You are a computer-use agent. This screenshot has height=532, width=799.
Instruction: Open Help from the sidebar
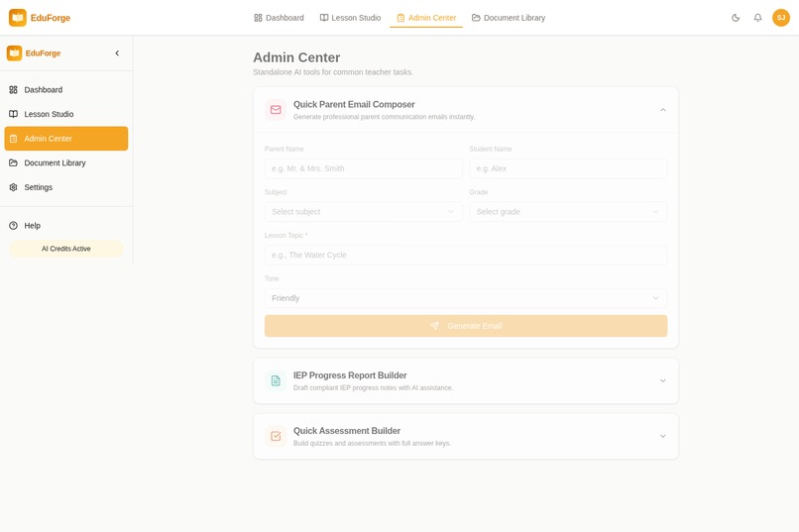coord(66,226)
